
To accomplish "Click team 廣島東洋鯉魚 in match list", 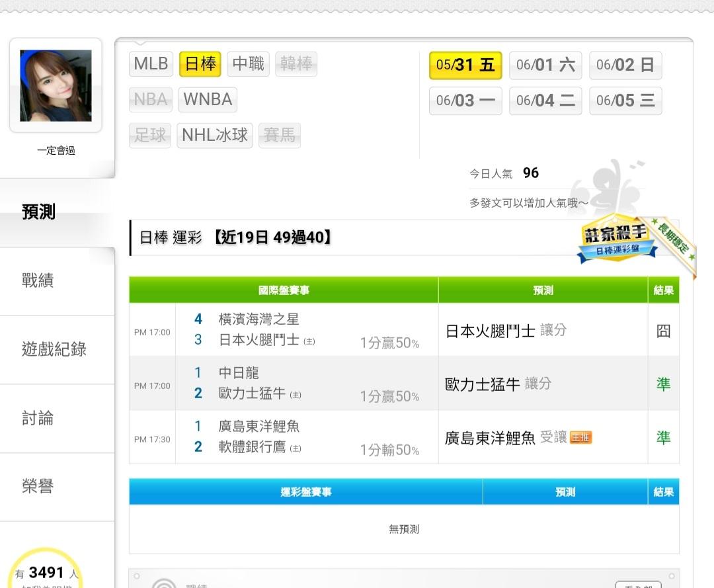I will coord(258,427).
